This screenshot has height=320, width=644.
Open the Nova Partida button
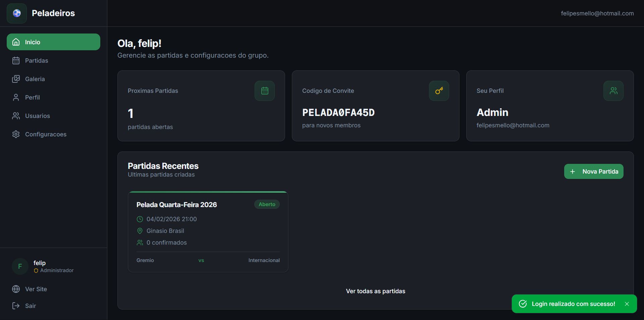(593, 171)
